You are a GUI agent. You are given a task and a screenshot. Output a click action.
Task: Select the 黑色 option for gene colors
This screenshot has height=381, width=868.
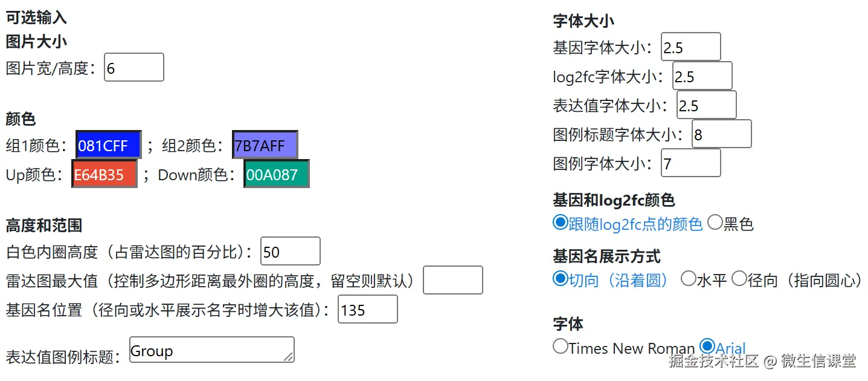pyautogui.click(x=715, y=223)
